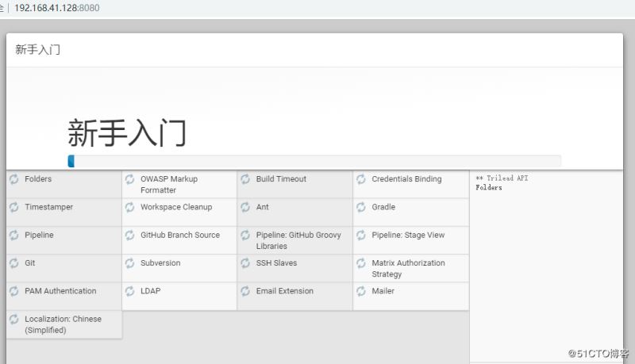Screen dimensions: 635x364
Task: Select Localization: Chinese (Simplified) plugin cell
Action: (63, 324)
